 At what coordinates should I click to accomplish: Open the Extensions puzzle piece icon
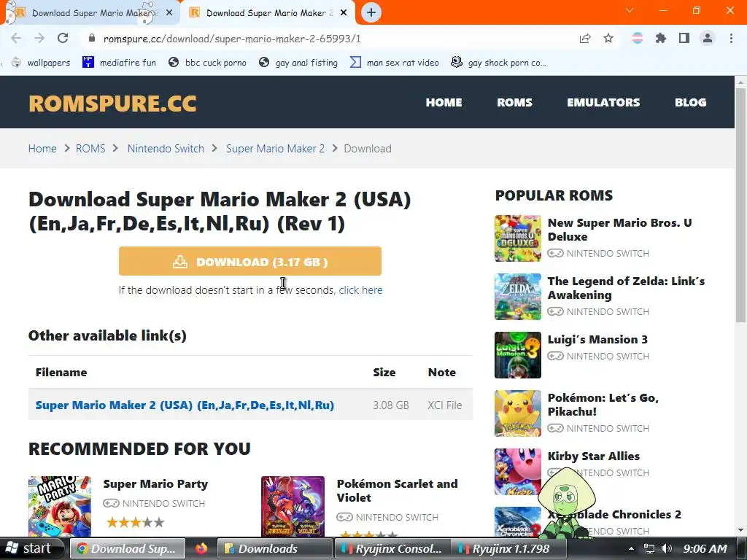coord(661,38)
